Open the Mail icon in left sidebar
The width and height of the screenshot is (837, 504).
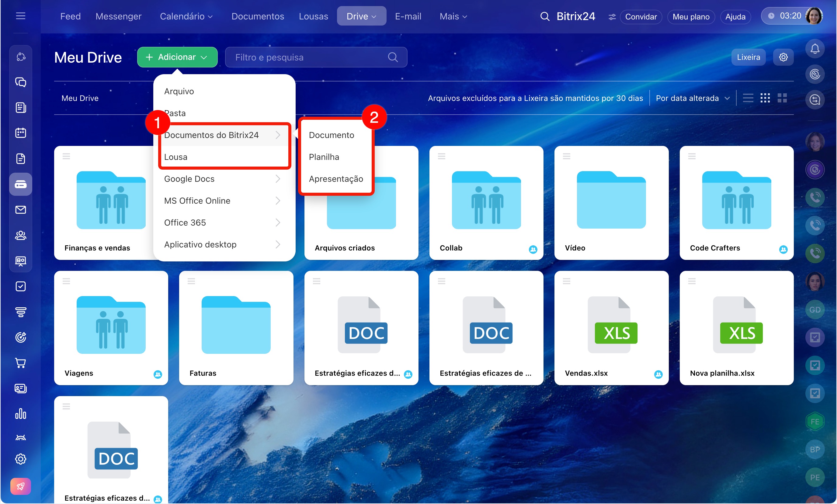(21, 209)
